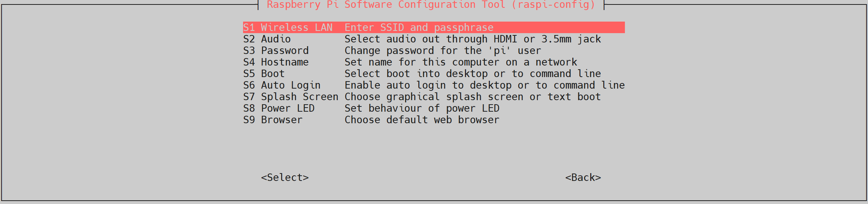Image resolution: width=868 pixels, height=204 pixels.
Task: Click 'Select boot into desktop' description text
Action: click(472, 74)
